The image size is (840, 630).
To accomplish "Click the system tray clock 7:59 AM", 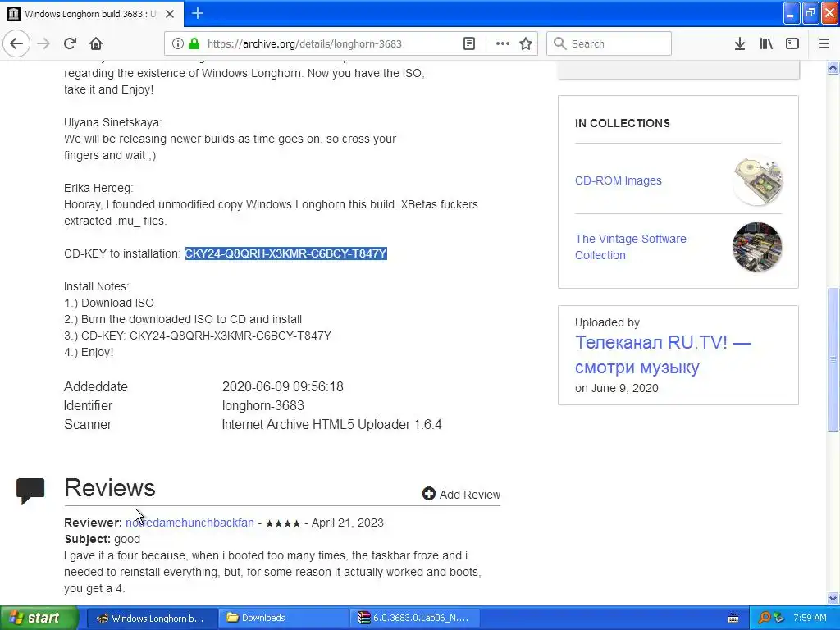I will pos(810,618).
